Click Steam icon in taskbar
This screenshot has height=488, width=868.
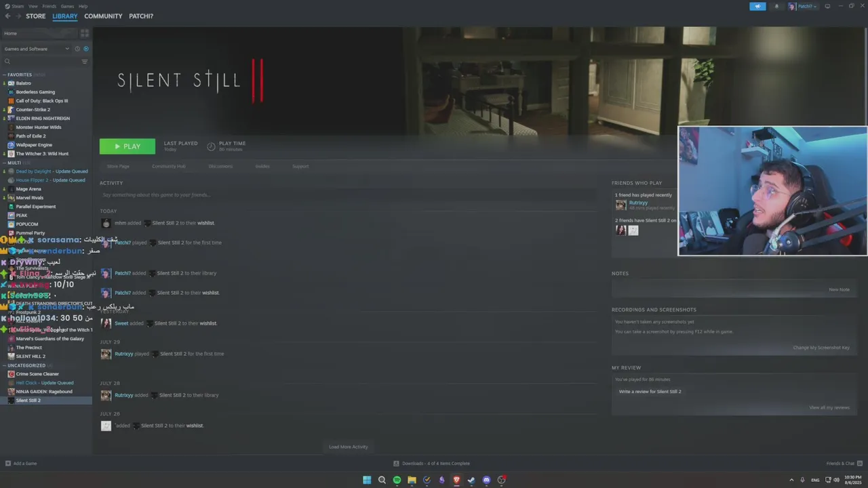[471, 480]
